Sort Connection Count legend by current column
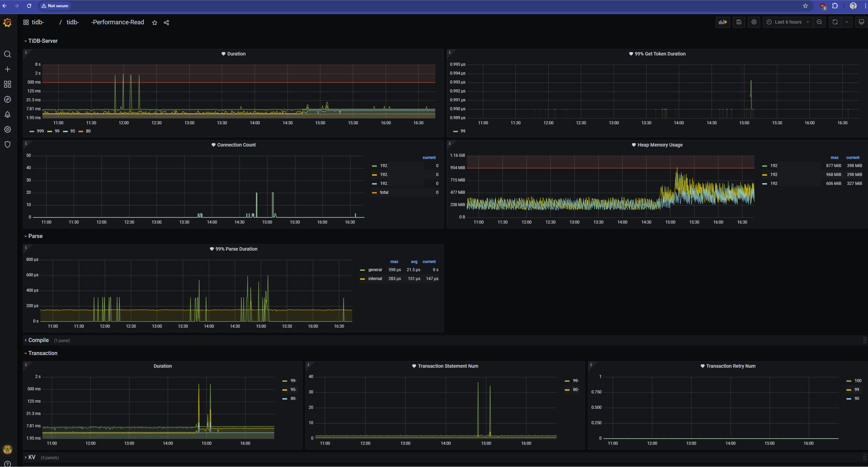868x467 pixels. click(x=429, y=157)
